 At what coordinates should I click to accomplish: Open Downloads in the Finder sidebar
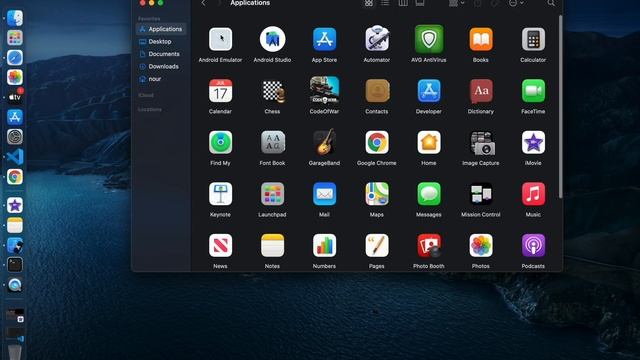(161, 67)
